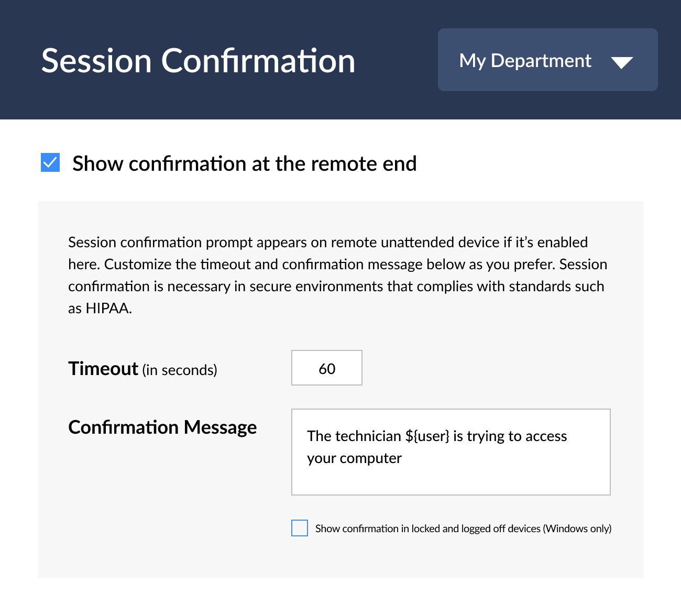Viewport: 681px width, 616px height.
Task: Click 'The technician' at the message start
Action: click(x=354, y=436)
